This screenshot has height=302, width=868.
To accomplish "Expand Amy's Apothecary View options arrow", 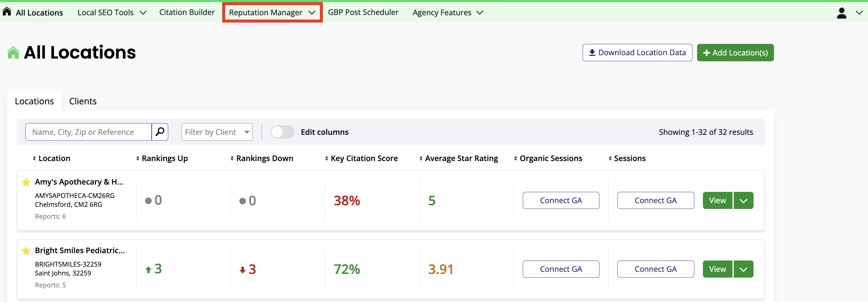I will [743, 201].
